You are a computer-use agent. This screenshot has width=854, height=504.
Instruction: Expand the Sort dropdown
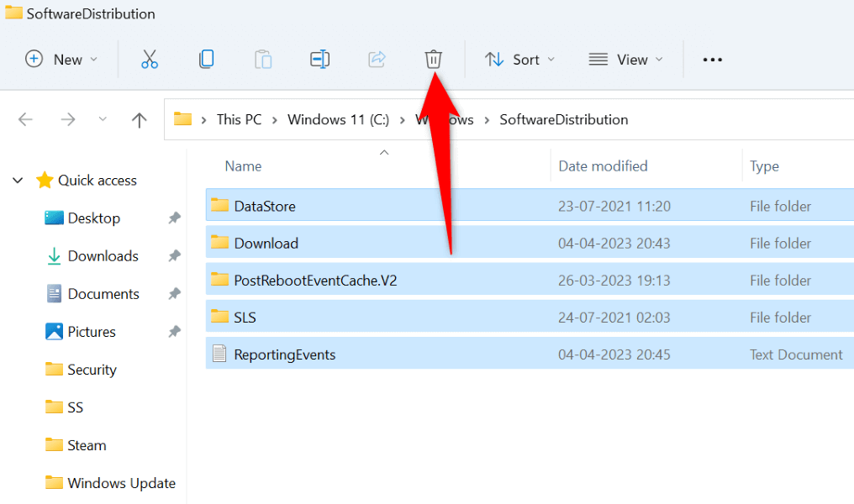519,59
